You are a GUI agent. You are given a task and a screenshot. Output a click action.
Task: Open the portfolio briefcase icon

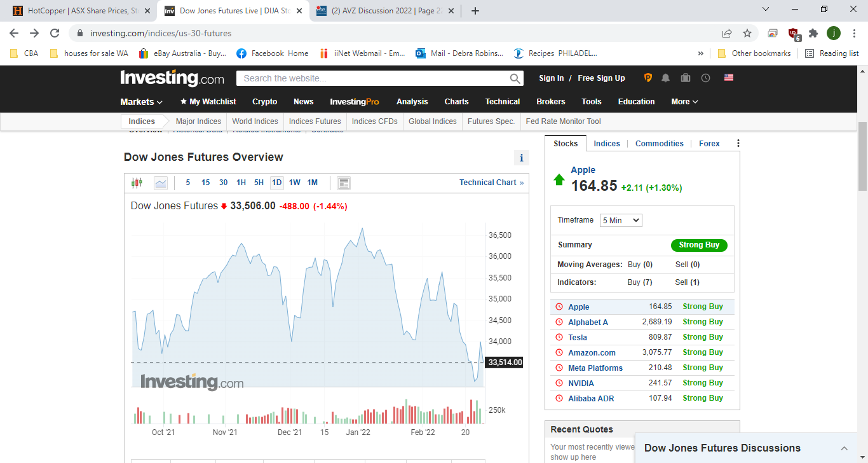685,78
